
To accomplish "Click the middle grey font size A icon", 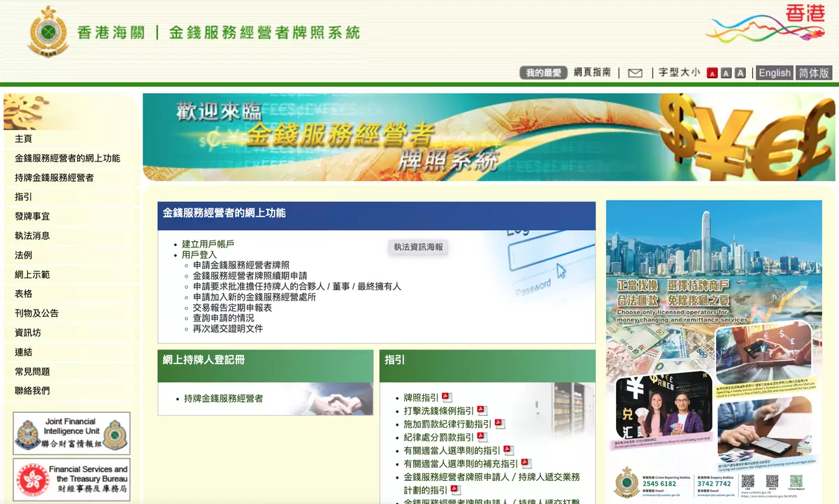I will tap(726, 73).
